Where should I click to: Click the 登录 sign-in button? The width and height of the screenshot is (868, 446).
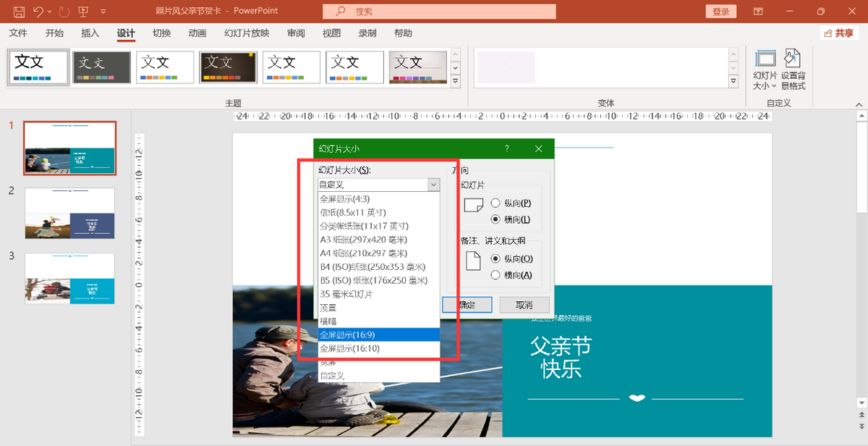tap(720, 11)
